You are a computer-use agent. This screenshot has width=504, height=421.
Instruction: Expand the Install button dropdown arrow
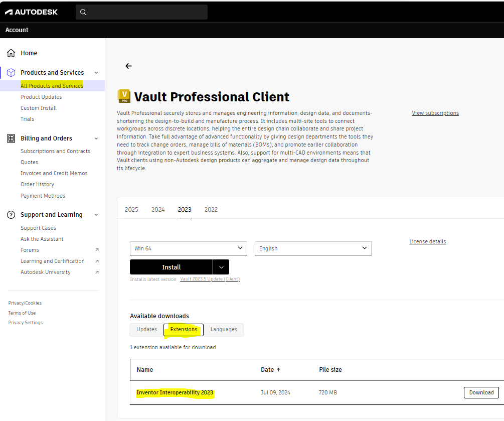[x=221, y=266]
